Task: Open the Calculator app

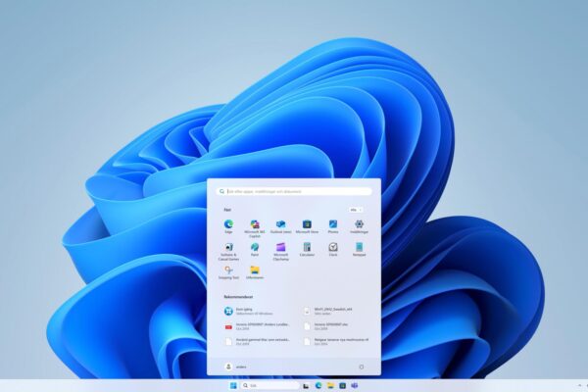Action: tap(307, 250)
